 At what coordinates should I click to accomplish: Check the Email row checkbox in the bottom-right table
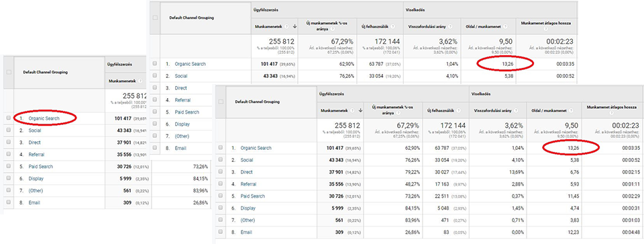(x=221, y=232)
